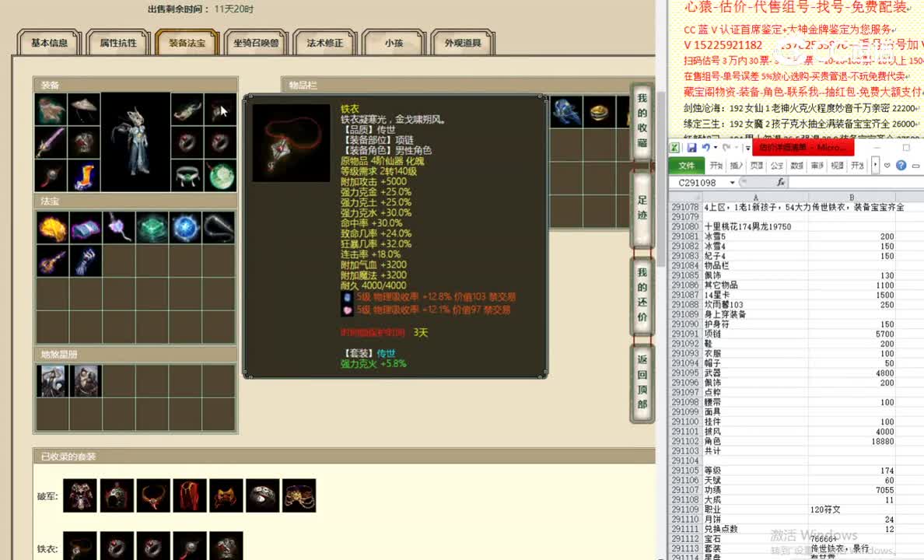Select the bamboo hat equipment icon
This screenshot has height=560, width=924.
click(84, 109)
